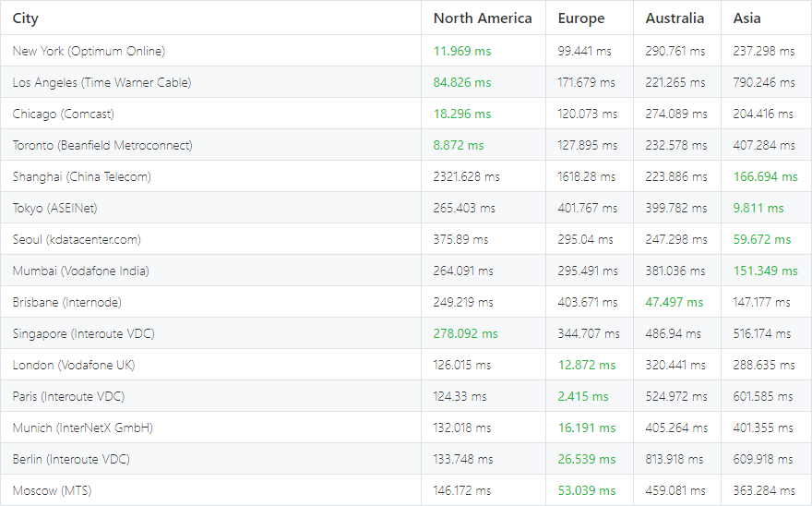Click the 524.972 ms Paris value

(675, 396)
